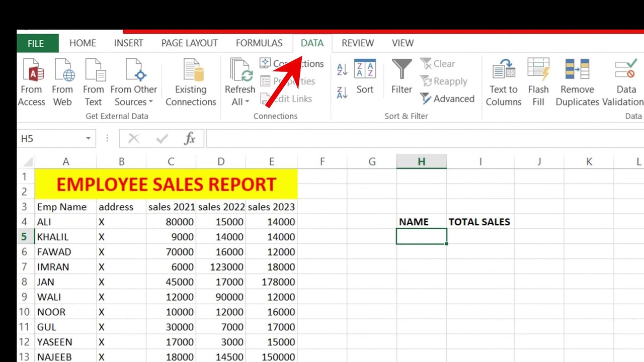Viewport: 644px width, 362px height.
Task: Import data From Text file
Action: [x=94, y=82]
